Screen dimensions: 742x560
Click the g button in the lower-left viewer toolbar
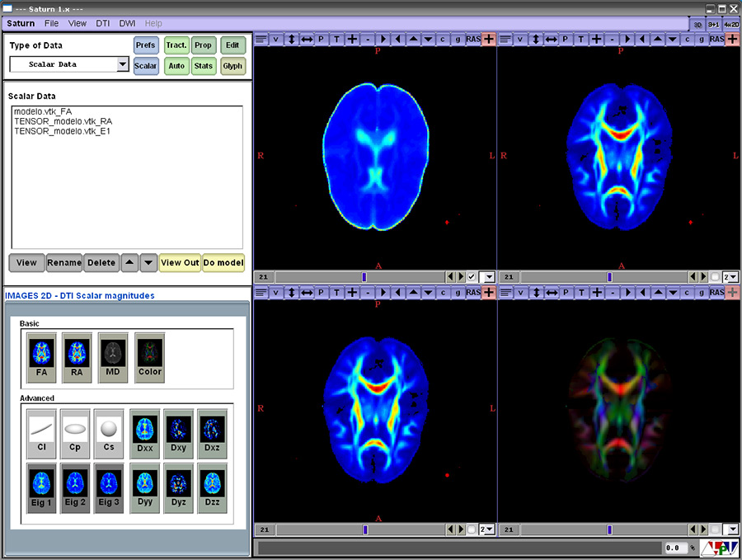point(458,293)
